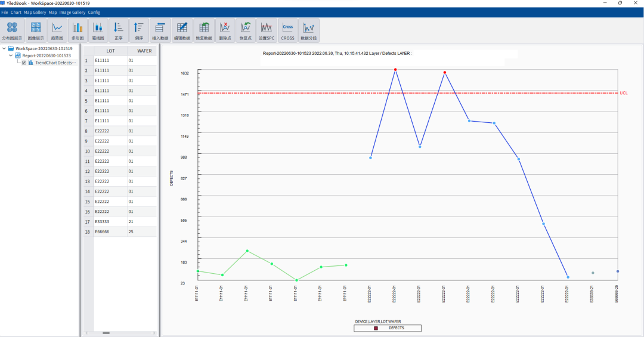Screen dimensions: 644x337
Task: Sort ascending with the 正序 button
Action: [x=118, y=30]
